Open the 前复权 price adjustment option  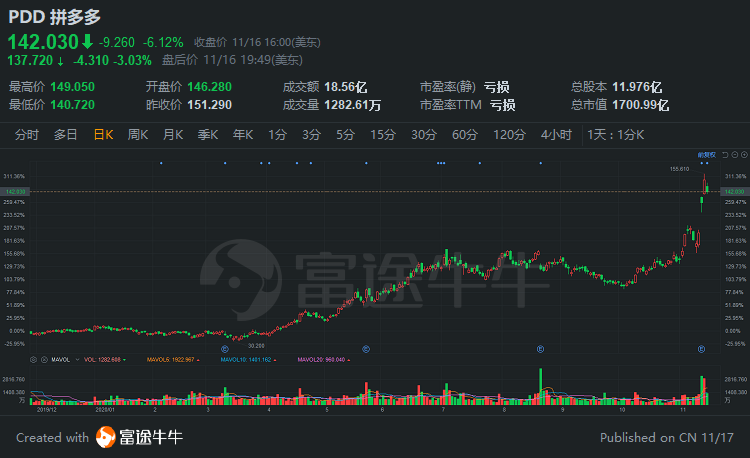pos(707,155)
